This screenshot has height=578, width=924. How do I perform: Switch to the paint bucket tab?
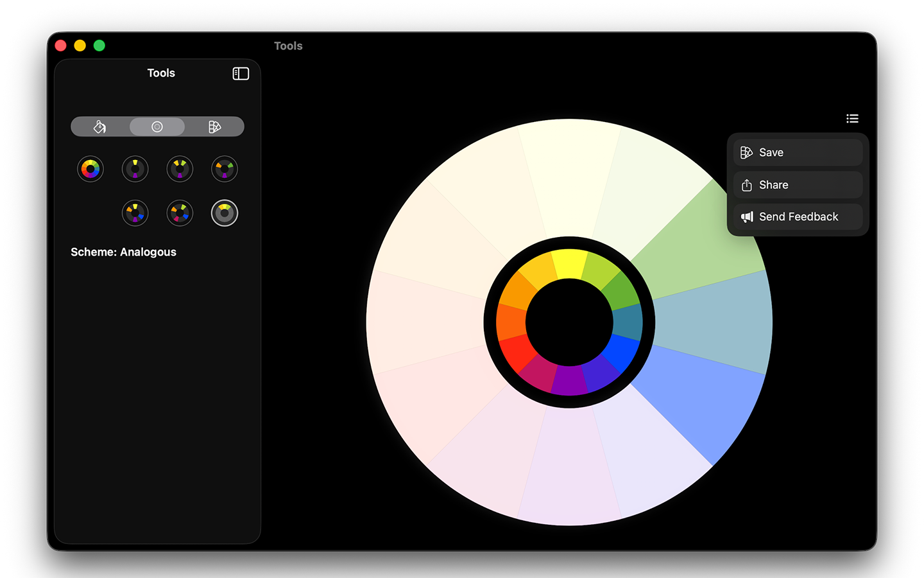tap(99, 127)
